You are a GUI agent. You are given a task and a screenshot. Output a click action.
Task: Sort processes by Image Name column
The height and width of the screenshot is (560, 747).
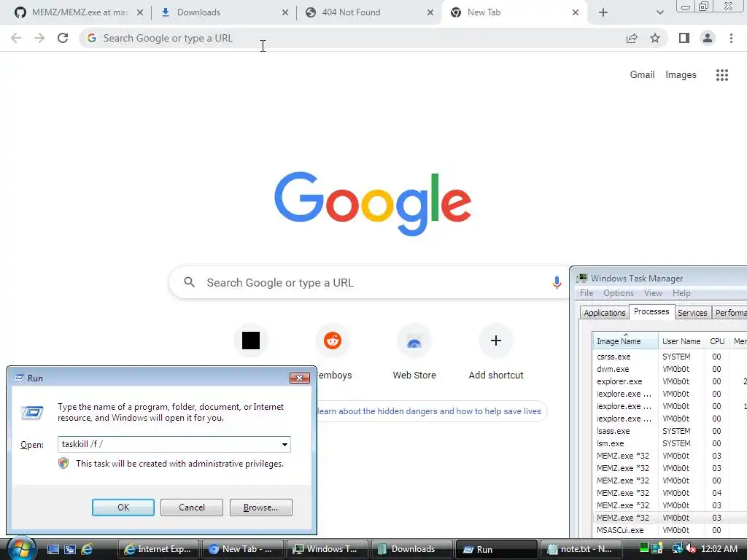pos(625,341)
